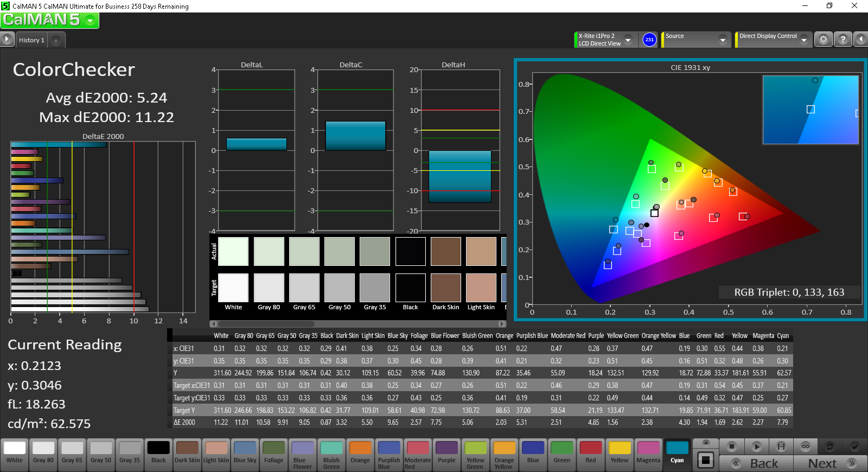
Task: Click the Target Dark Skin comparison swatch
Action: pyautogui.click(x=445, y=288)
